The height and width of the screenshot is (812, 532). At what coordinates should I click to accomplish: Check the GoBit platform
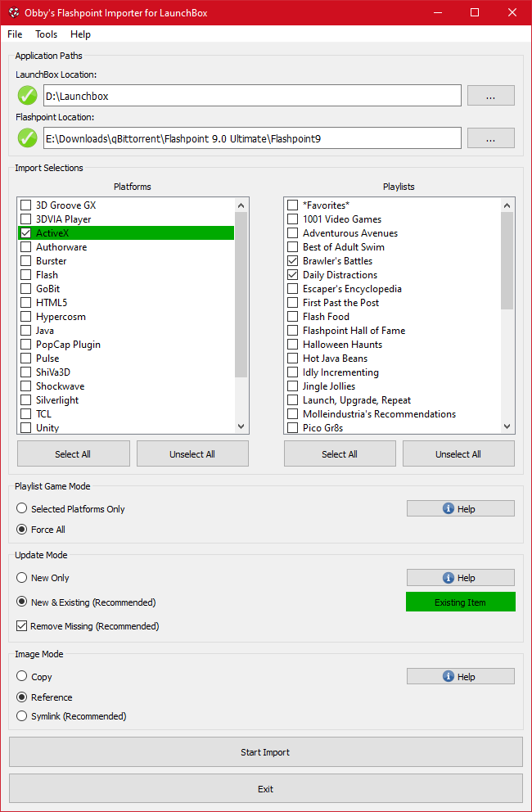[26, 288]
